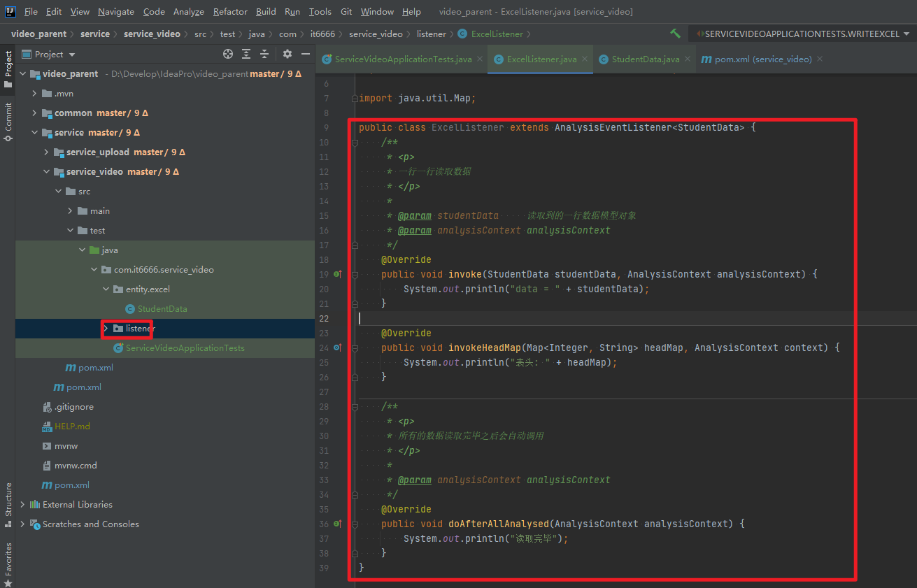
Task: Select HELP.md file in project tree
Action: [72, 426]
